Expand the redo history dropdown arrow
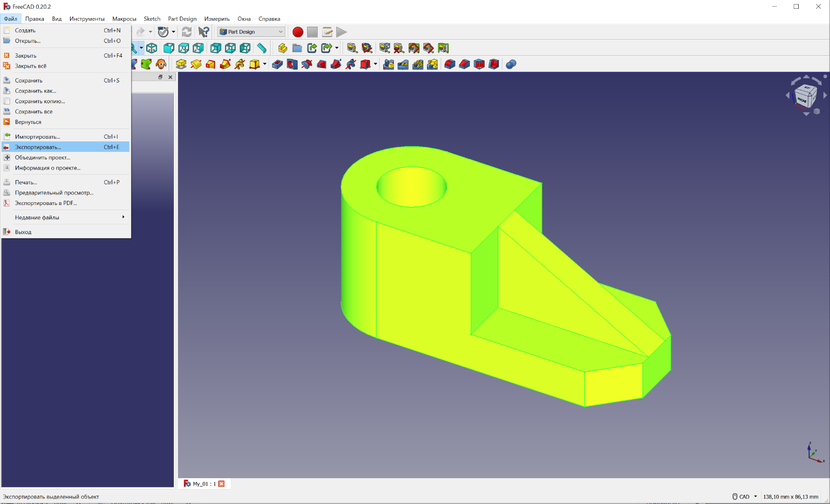This screenshot has width=830, height=504. coord(151,32)
